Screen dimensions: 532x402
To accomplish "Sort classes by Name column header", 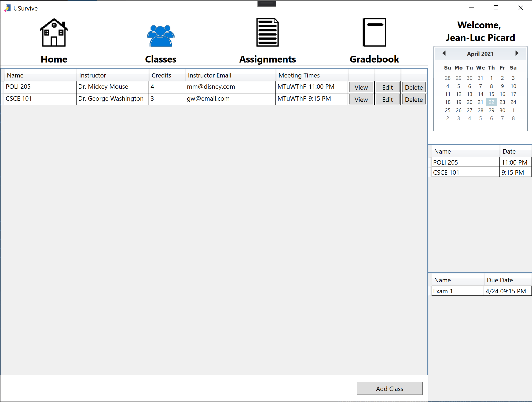I will (40, 75).
